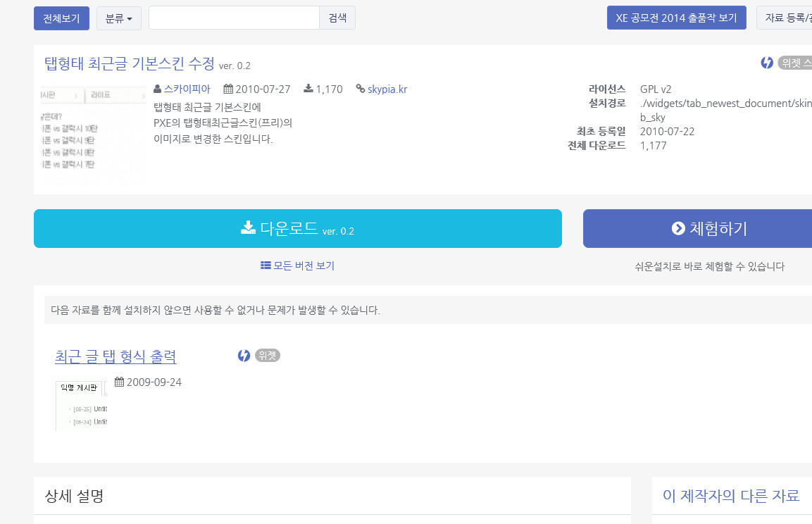Focus the search input field
This screenshot has width=812, height=524.
pyautogui.click(x=234, y=18)
